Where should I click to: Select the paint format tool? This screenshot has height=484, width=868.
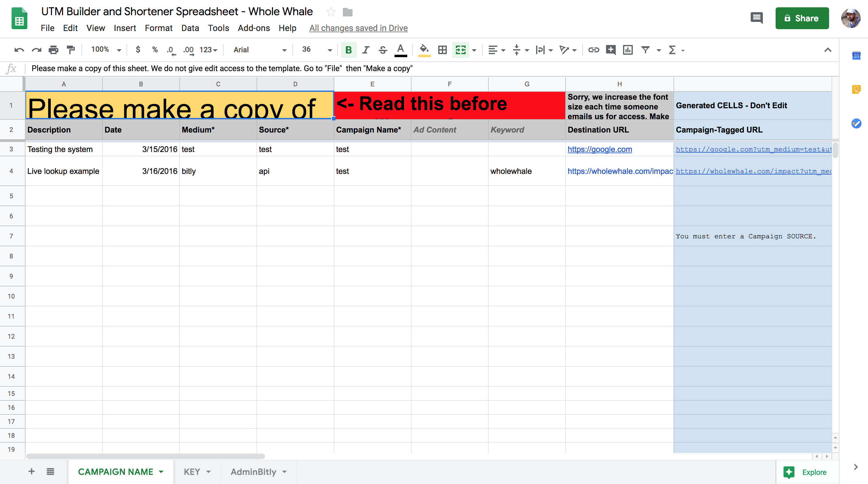point(71,50)
